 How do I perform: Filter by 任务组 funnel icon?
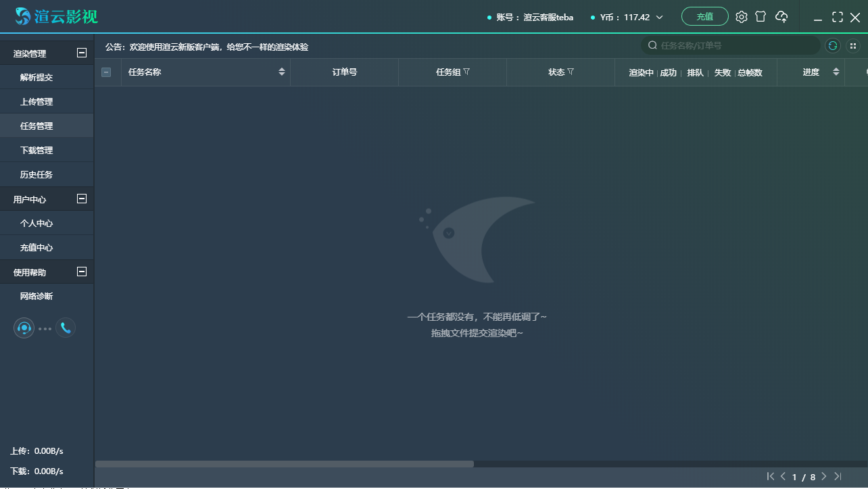466,72
